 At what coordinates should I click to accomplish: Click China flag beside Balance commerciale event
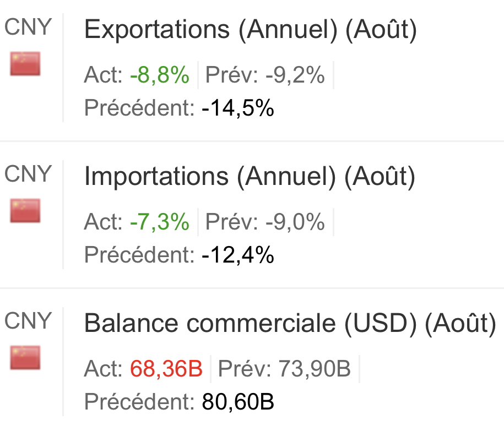click(x=25, y=358)
